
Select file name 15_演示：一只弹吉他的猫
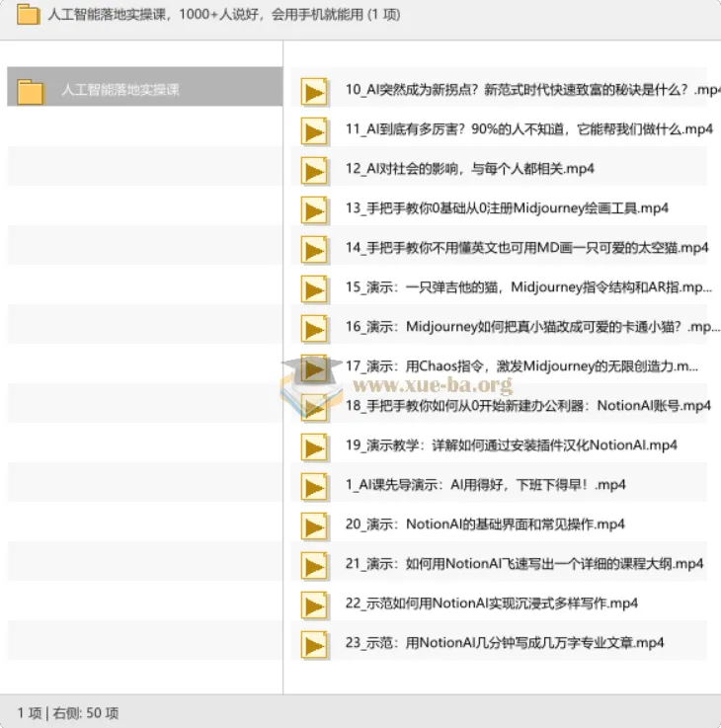[528, 286]
